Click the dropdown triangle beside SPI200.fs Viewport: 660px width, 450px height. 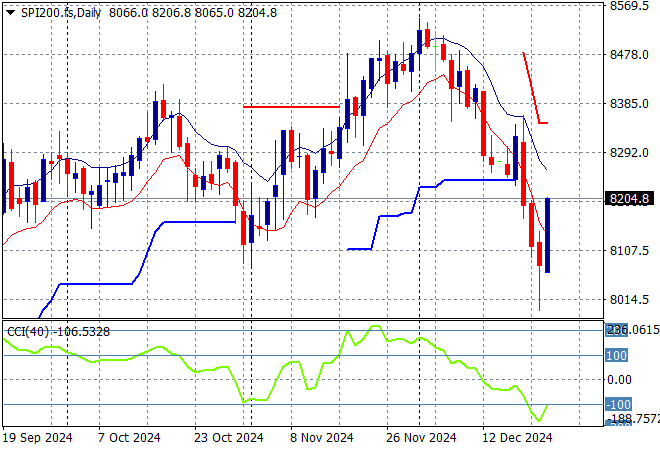pos(11,13)
